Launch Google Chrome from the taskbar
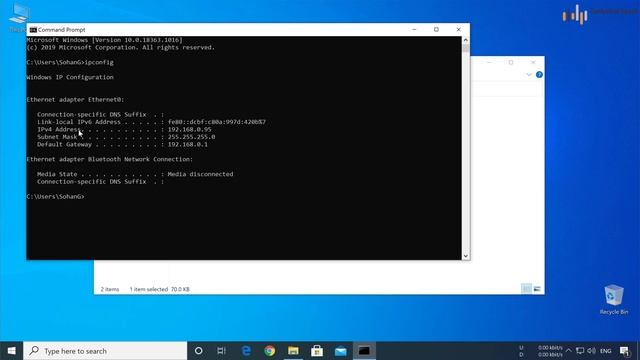 point(269,351)
